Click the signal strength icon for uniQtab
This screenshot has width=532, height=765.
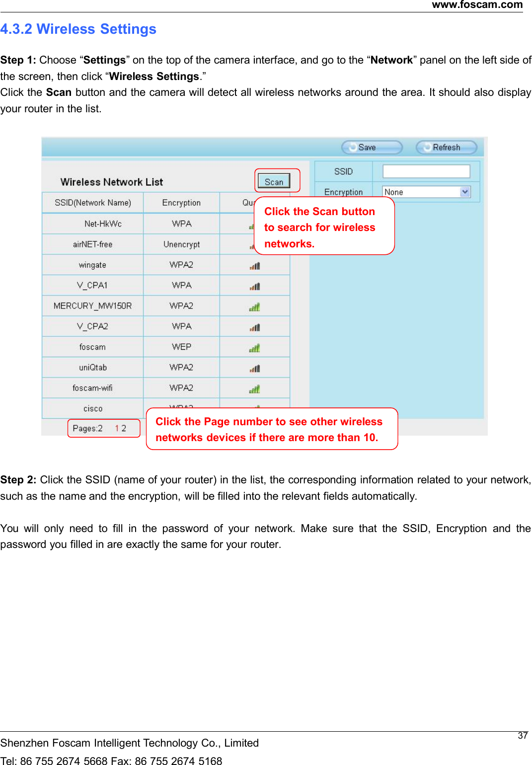pyautogui.click(x=254, y=368)
